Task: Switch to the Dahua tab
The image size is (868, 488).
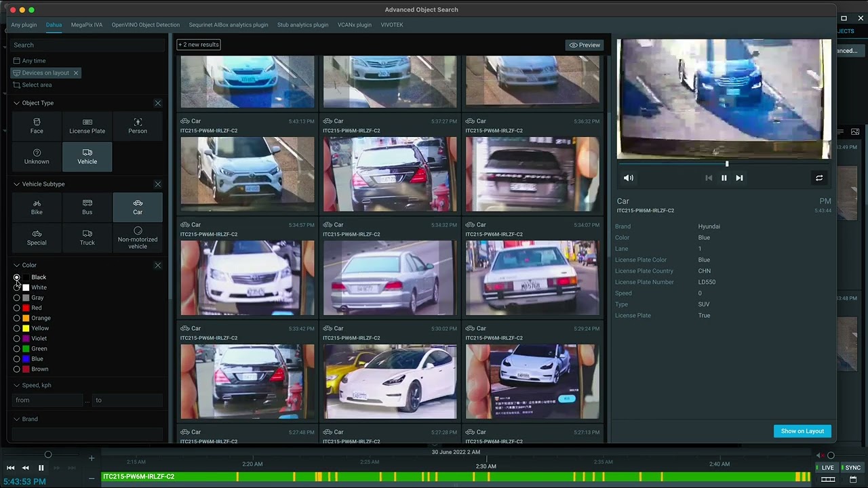Action: (54, 25)
